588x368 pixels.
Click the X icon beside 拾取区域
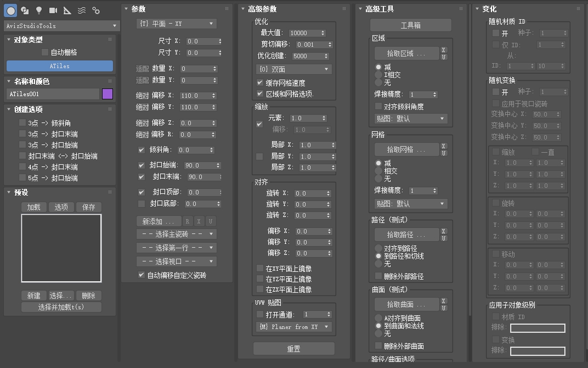tap(443, 51)
